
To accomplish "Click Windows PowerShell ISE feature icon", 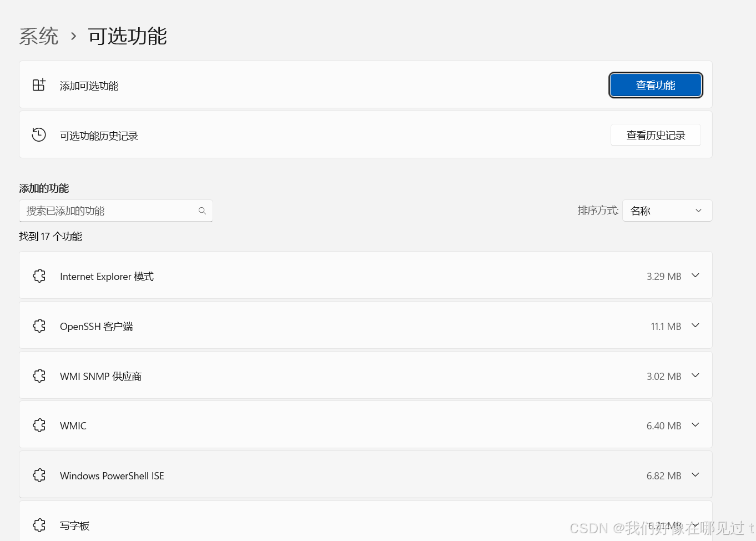I will point(39,475).
